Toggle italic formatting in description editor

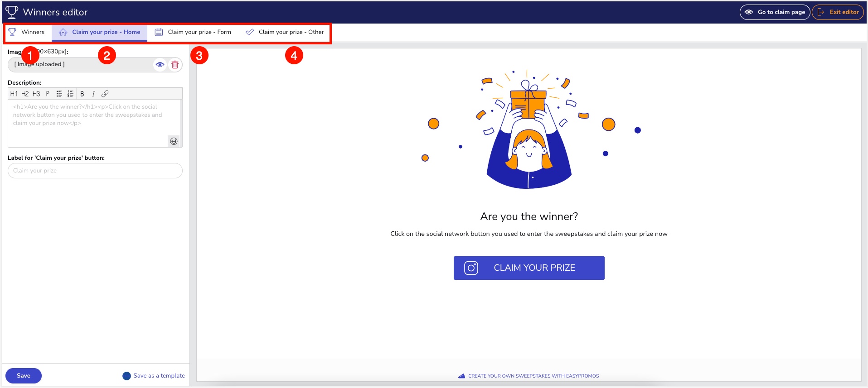(93, 94)
